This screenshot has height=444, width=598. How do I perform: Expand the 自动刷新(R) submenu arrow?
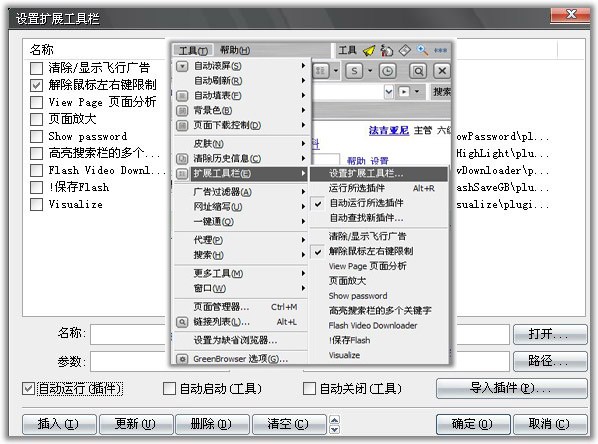click(303, 80)
